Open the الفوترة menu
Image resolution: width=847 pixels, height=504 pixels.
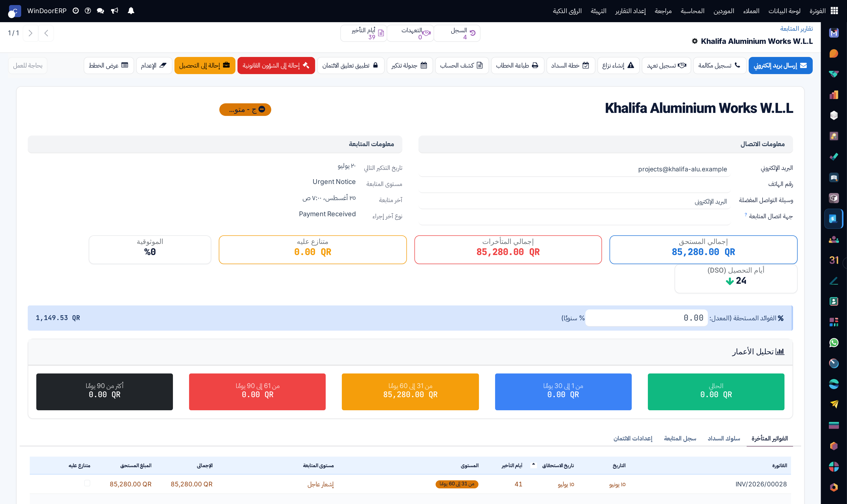click(818, 11)
